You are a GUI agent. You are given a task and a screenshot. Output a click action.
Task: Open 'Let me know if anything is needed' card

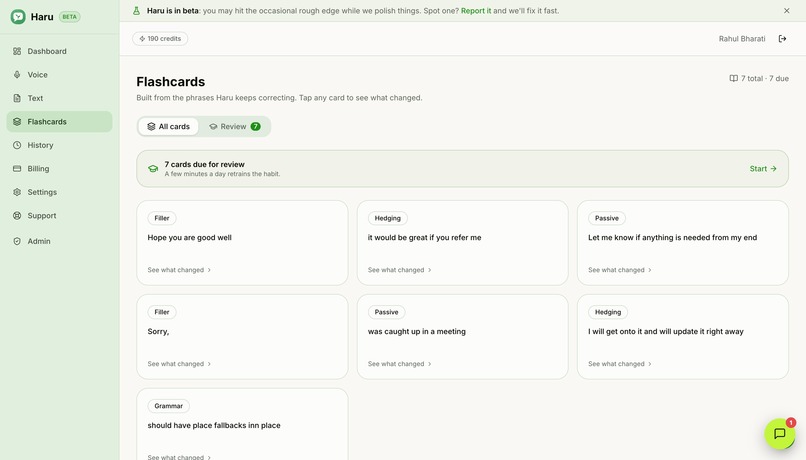pyautogui.click(x=683, y=243)
